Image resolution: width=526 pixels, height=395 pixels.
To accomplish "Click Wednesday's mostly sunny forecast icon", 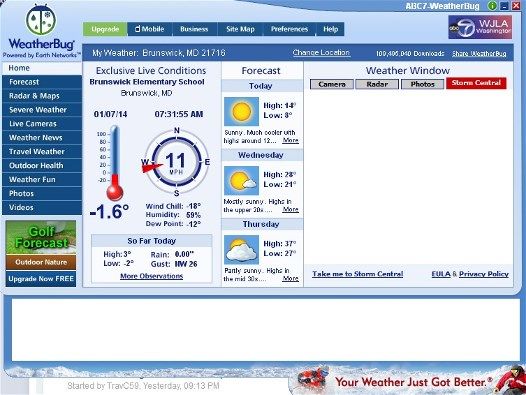I will click(x=241, y=181).
